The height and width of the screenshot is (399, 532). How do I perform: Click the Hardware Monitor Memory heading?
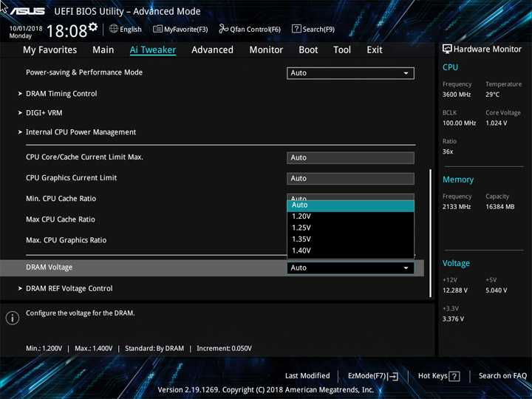(458, 180)
